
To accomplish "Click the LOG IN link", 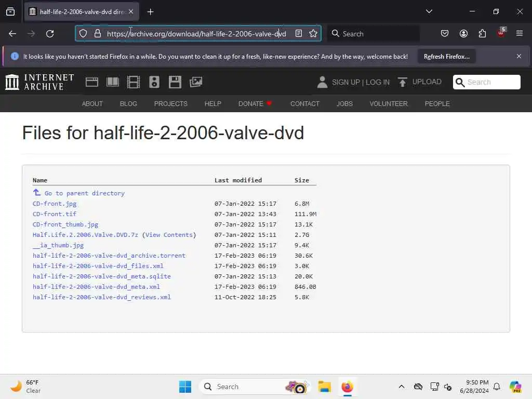I will [378, 83].
